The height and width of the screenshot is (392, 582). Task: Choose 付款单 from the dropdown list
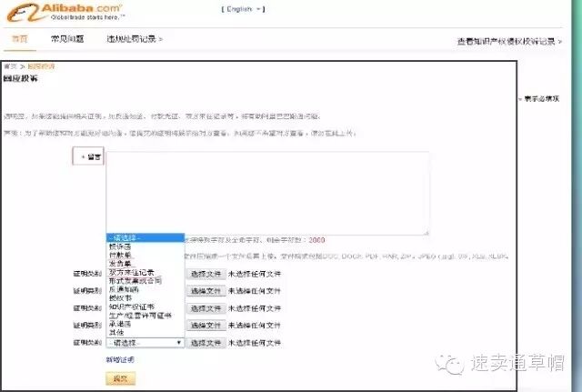click(145, 255)
